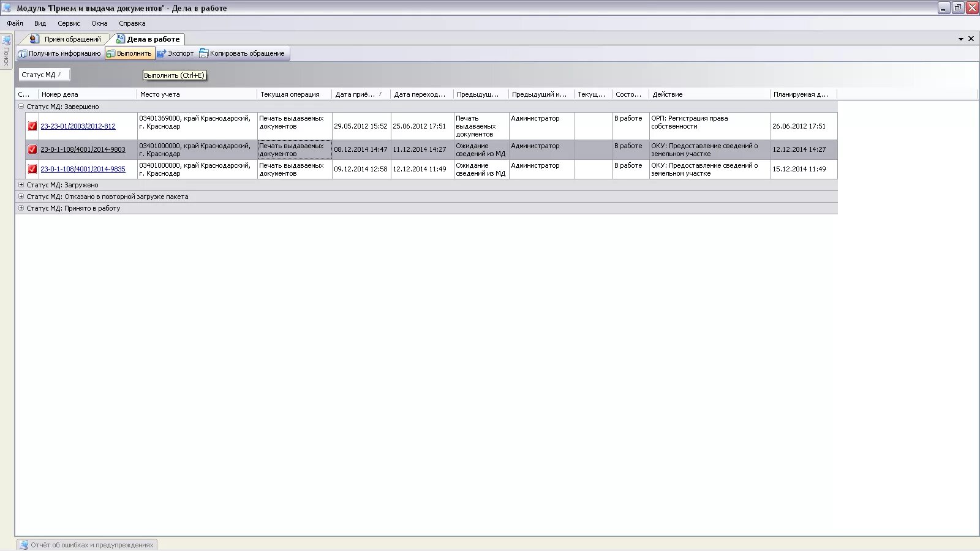Click red status icon for case 2014-9803

(32, 149)
